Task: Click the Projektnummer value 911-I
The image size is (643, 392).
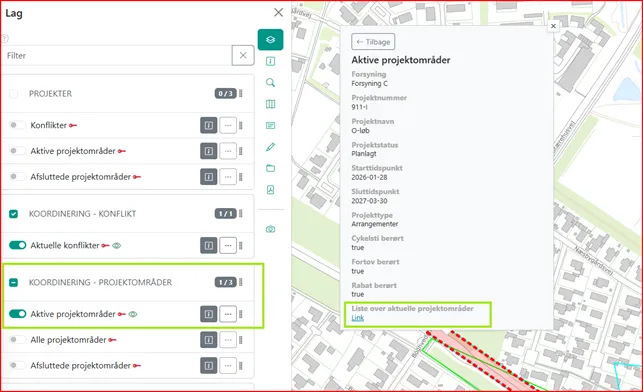Action: pos(359,107)
